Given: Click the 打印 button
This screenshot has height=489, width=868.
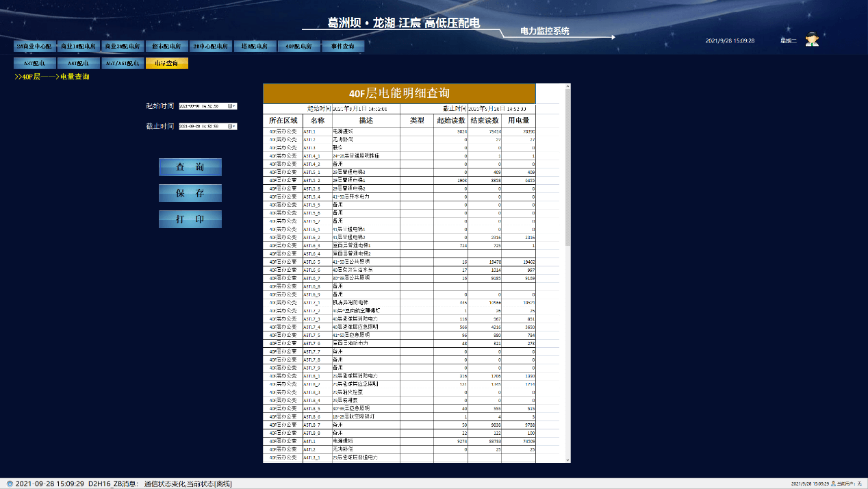Looking at the screenshot, I should pyautogui.click(x=190, y=219).
